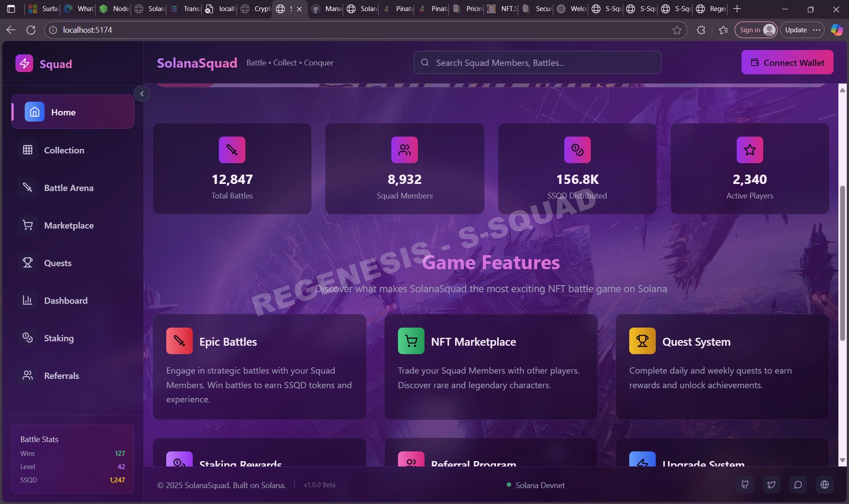The image size is (849, 504).
Task: Click the browser Update button
Action: pyautogui.click(x=802, y=30)
